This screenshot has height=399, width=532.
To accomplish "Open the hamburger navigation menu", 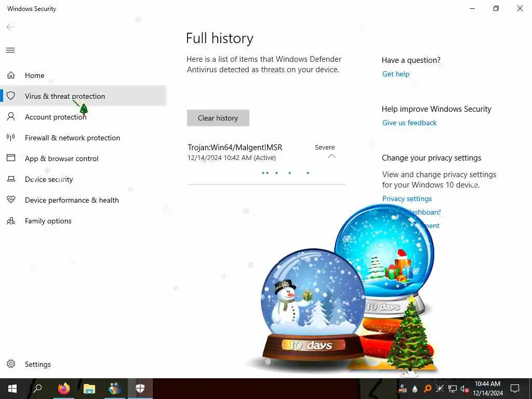I will (10, 50).
